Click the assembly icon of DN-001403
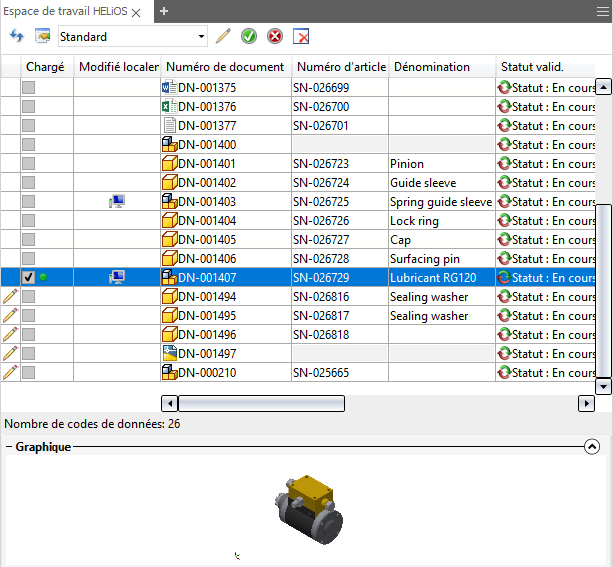613x567 pixels. pos(169,201)
